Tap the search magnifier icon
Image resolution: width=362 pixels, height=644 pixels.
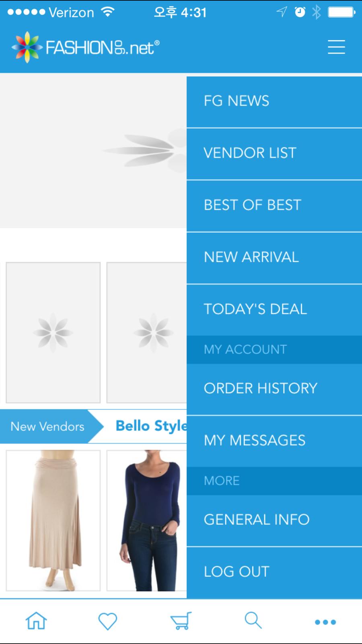tap(253, 621)
